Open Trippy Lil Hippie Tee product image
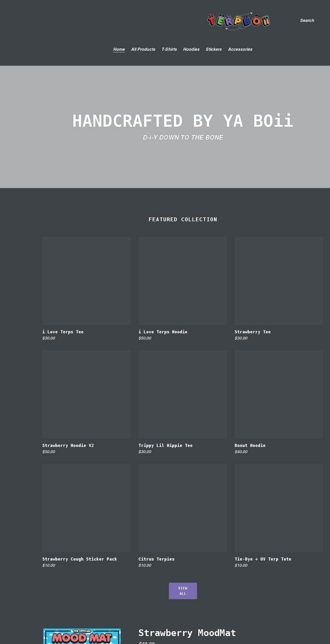330x644 pixels. point(183,394)
